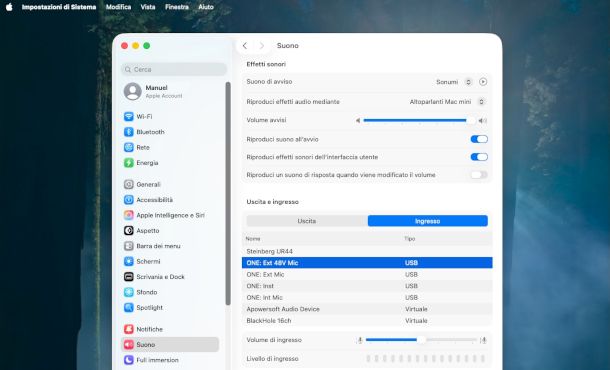Click loud speaker icon for Volume avvisi
The width and height of the screenshot is (610, 370).
coord(483,121)
